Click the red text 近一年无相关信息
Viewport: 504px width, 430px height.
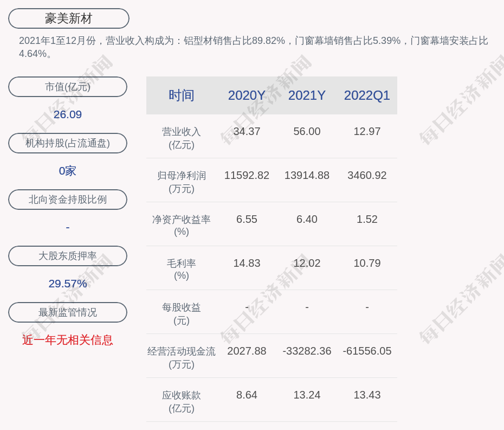[68, 340]
